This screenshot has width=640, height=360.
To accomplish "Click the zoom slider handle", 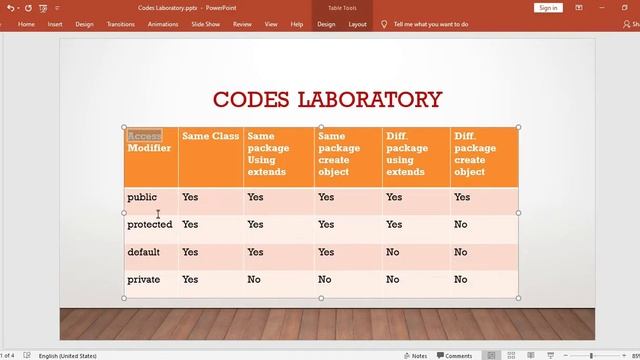I will click(x=591, y=356).
